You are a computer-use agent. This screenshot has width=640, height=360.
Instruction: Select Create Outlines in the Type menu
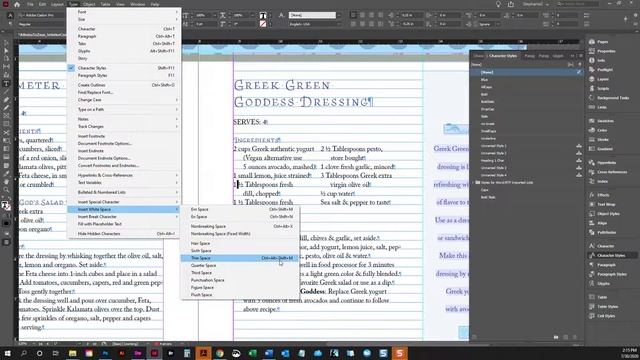point(124,85)
